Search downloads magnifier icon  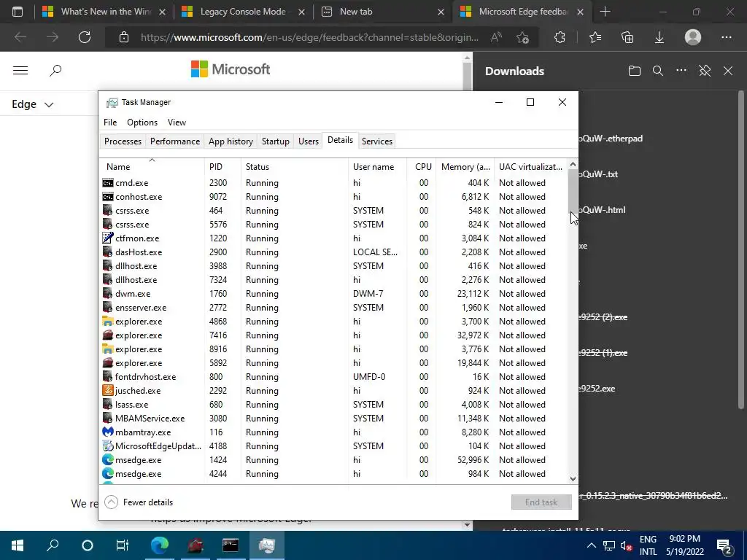point(658,71)
